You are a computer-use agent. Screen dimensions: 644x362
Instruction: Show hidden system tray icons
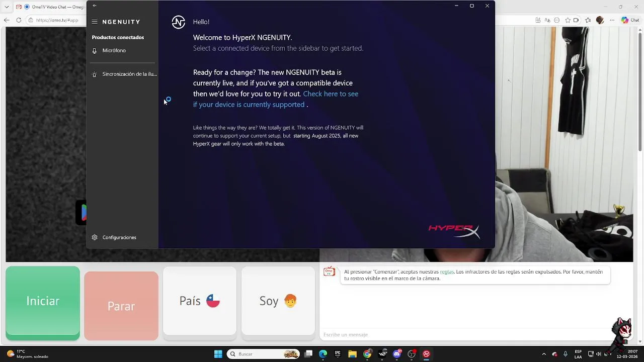(544, 354)
